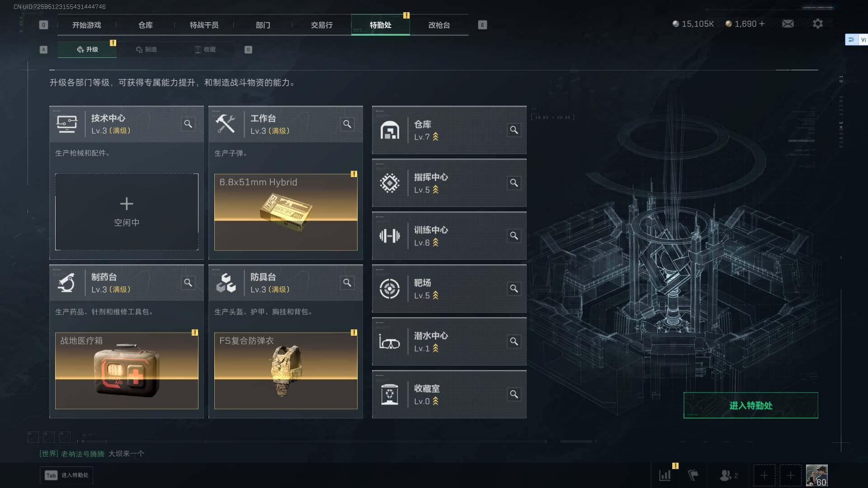Add currency with plus next to 1,690
This screenshot has height=488, width=868.
[x=762, y=23]
